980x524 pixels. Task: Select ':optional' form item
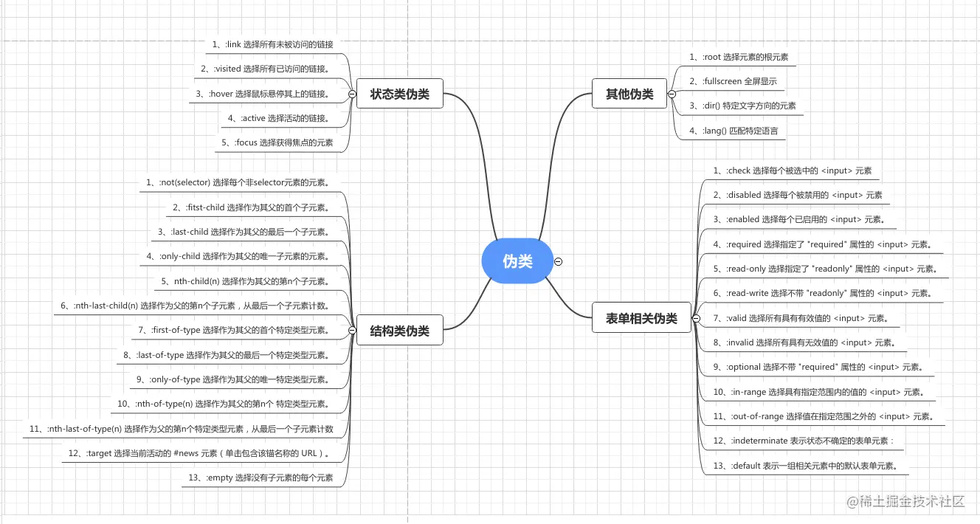(818, 367)
